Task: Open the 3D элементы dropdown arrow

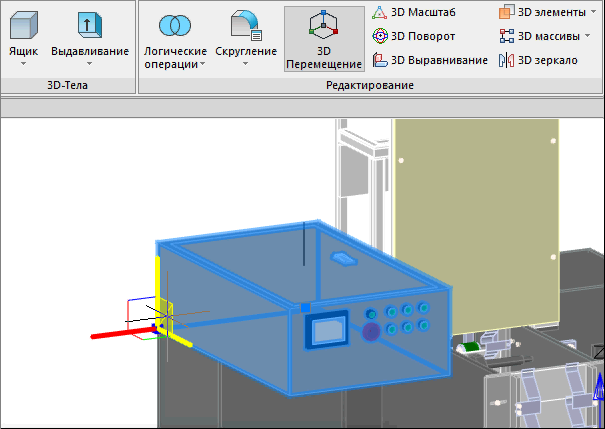Action: [593, 12]
